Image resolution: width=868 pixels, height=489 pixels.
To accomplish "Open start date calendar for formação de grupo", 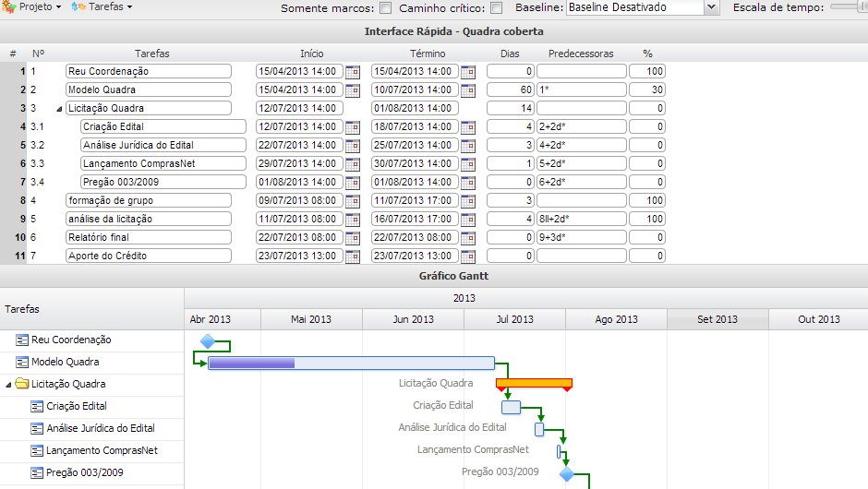I will (x=353, y=200).
